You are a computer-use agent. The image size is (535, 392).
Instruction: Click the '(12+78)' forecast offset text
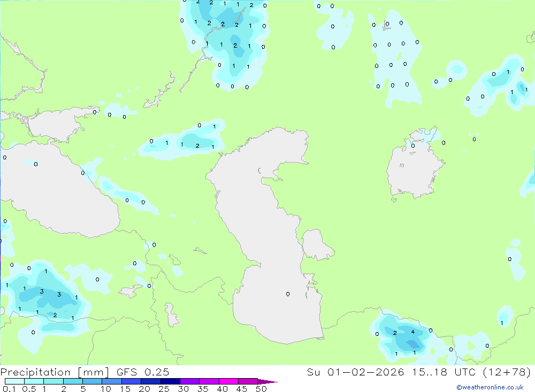507,372
